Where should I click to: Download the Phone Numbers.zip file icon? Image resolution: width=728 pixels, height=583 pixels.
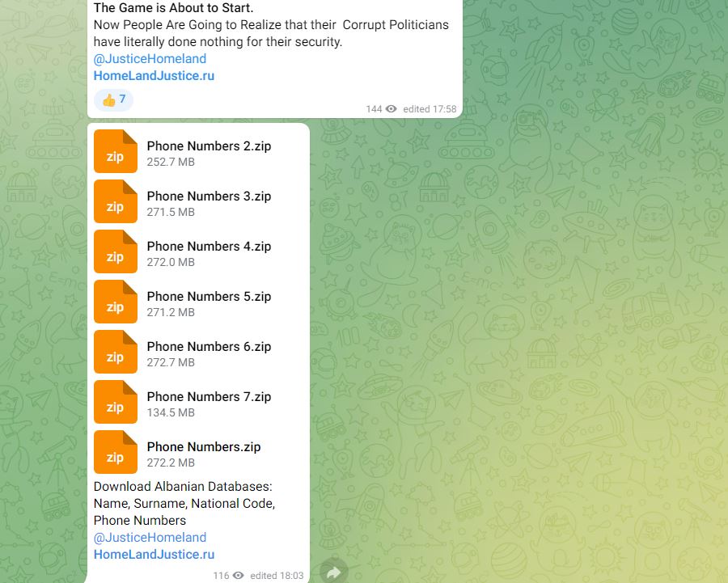pos(116,452)
